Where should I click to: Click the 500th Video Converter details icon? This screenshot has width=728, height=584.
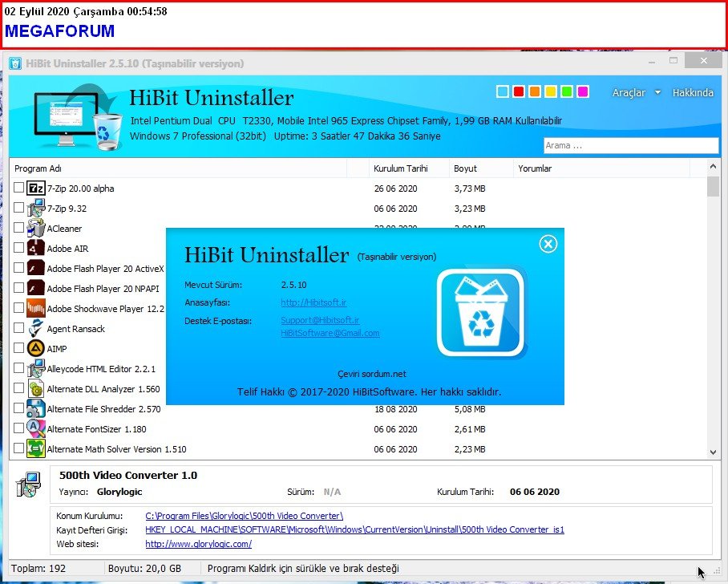[x=28, y=485]
